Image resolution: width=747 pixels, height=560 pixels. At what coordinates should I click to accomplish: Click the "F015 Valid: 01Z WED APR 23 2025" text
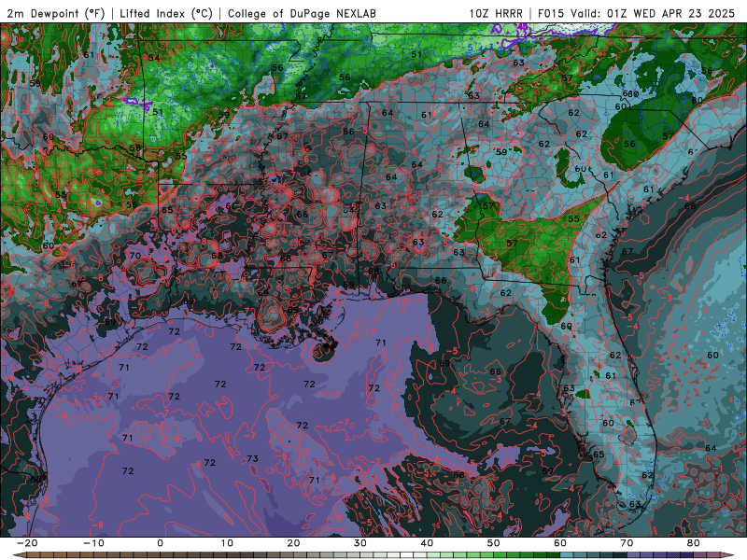point(636,13)
